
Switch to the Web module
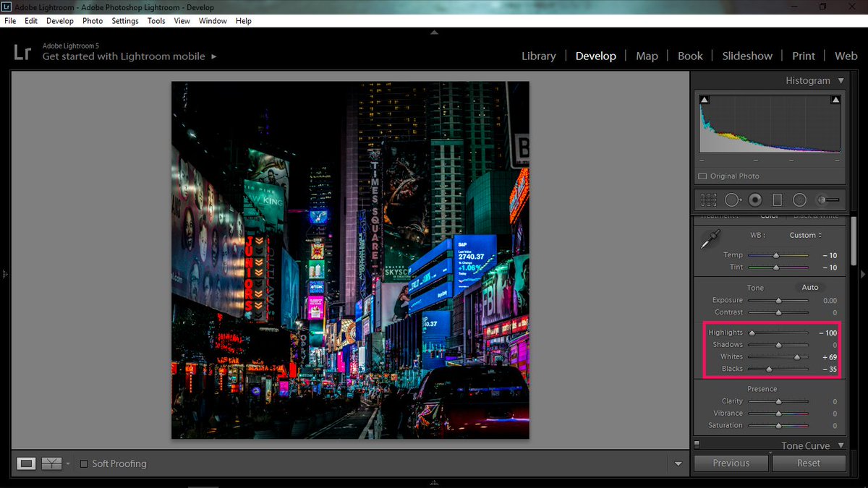click(x=846, y=56)
